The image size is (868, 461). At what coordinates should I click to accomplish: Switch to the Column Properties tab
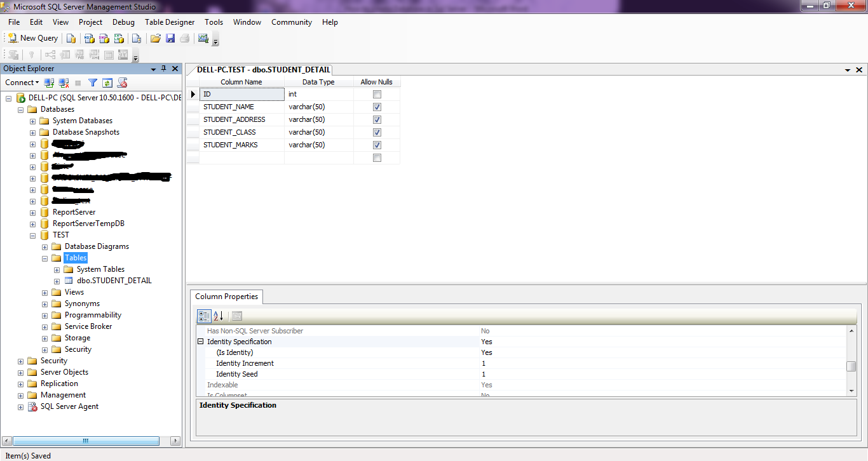226,297
